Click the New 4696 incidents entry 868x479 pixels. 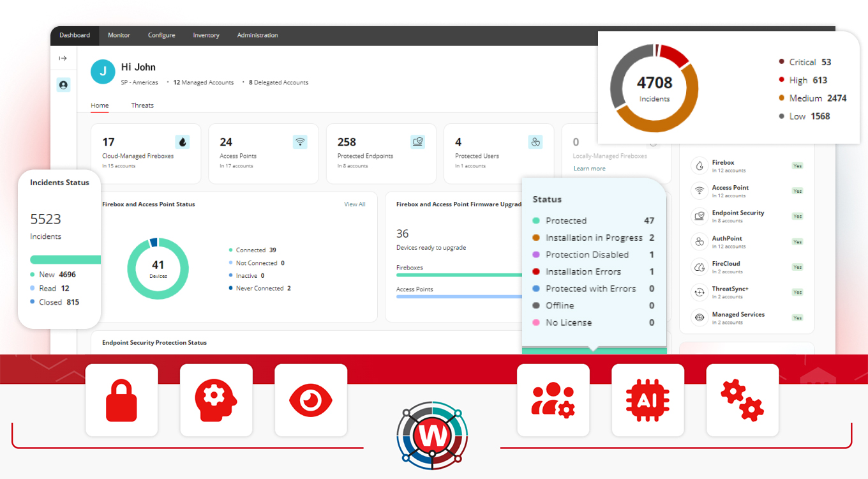pyautogui.click(x=53, y=275)
